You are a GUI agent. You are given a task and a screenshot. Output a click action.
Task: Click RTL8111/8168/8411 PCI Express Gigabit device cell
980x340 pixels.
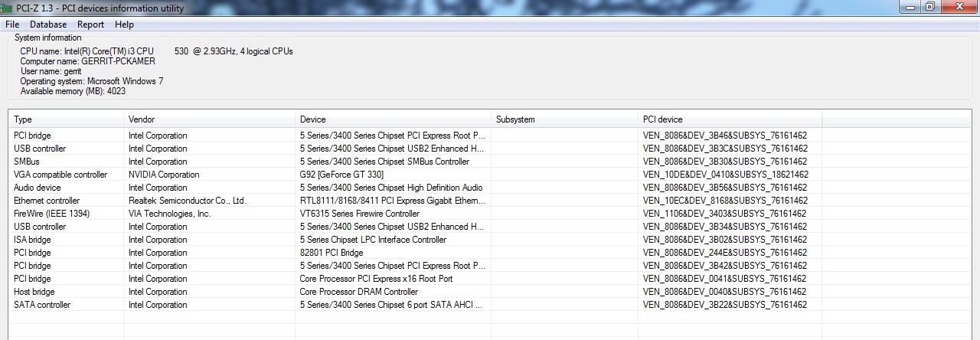point(393,201)
